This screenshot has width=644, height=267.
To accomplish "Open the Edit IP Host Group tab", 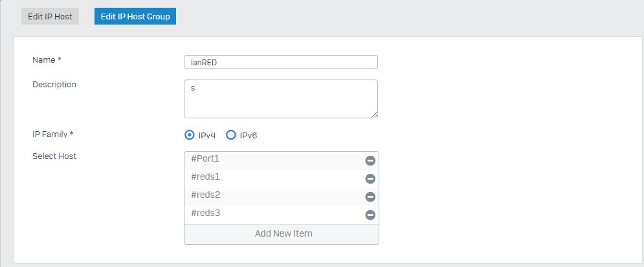I will (135, 16).
